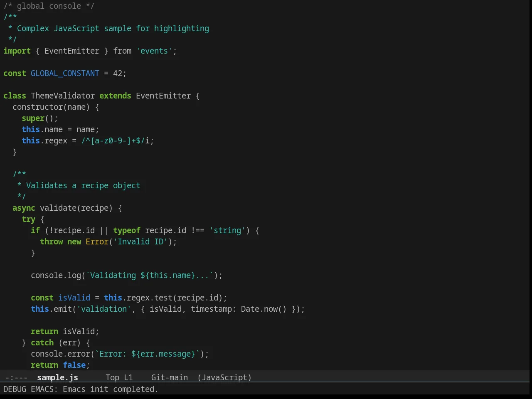Click 'this.name = name;' assignment line
532x399 pixels.
click(x=60, y=129)
